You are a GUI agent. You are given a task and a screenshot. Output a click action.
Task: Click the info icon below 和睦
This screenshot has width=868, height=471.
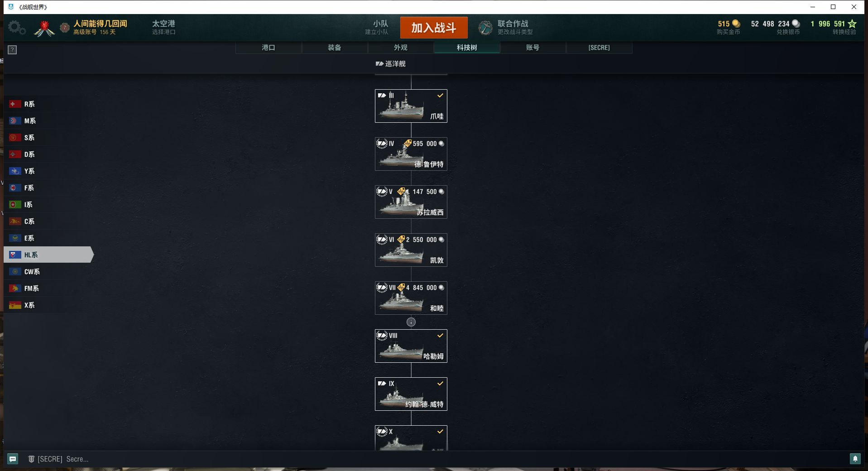click(x=411, y=322)
